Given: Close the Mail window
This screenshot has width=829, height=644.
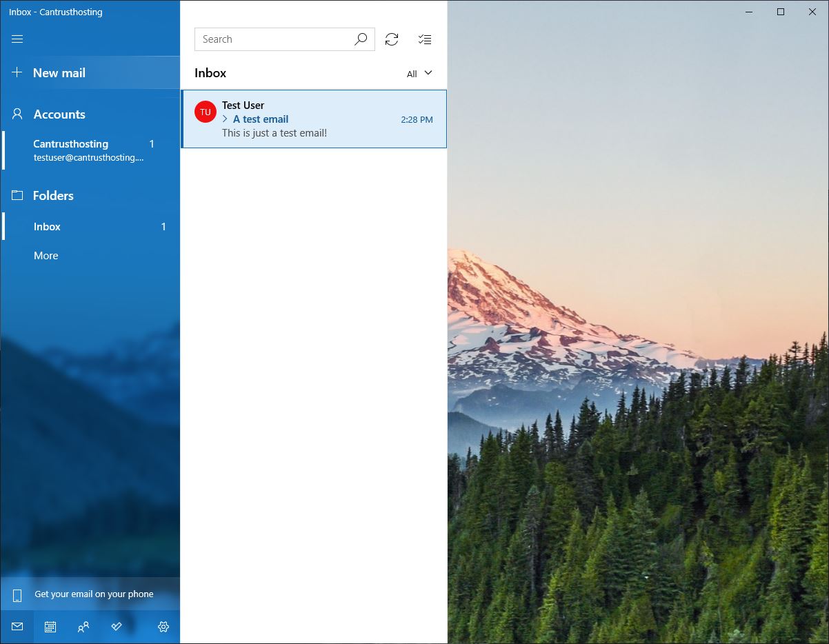Looking at the screenshot, I should click(x=812, y=12).
